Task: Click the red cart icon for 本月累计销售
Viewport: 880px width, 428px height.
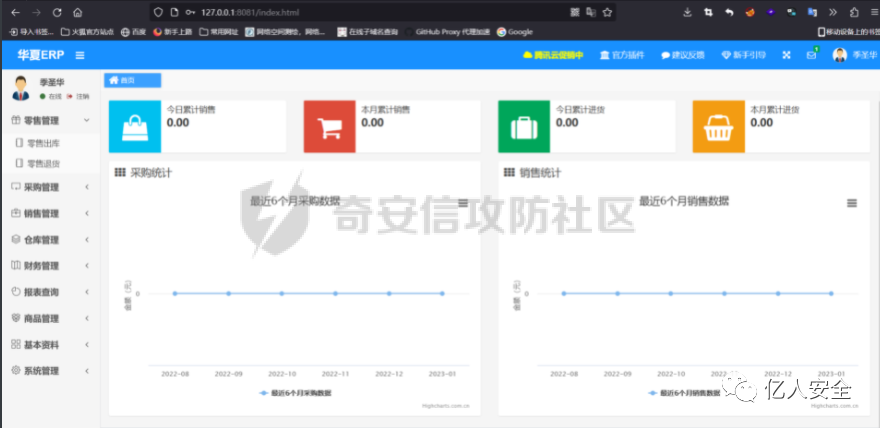Action: click(329, 127)
